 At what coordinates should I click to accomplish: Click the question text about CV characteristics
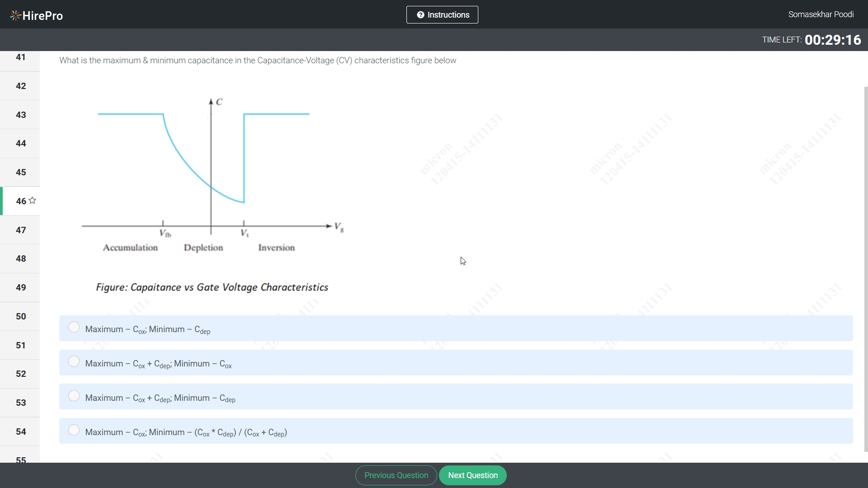tap(258, 61)
